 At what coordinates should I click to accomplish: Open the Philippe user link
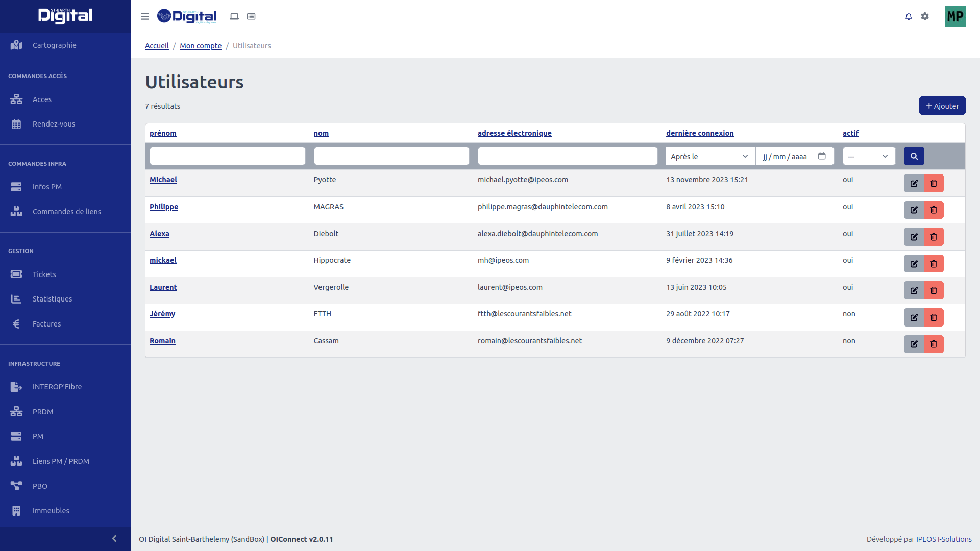click(164, 207)
